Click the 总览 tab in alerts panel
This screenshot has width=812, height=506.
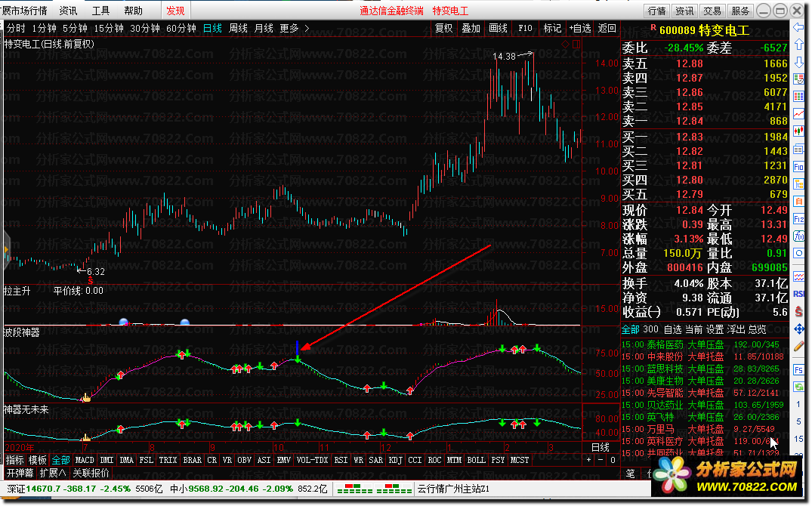[757, 329]
